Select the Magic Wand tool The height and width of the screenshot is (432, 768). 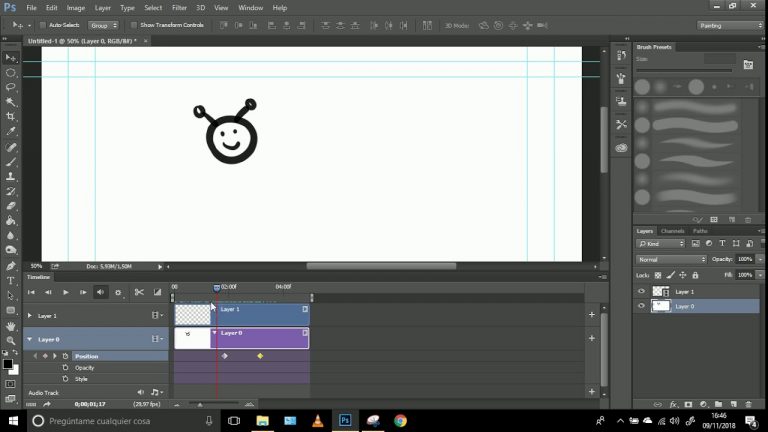click(10, 102)
